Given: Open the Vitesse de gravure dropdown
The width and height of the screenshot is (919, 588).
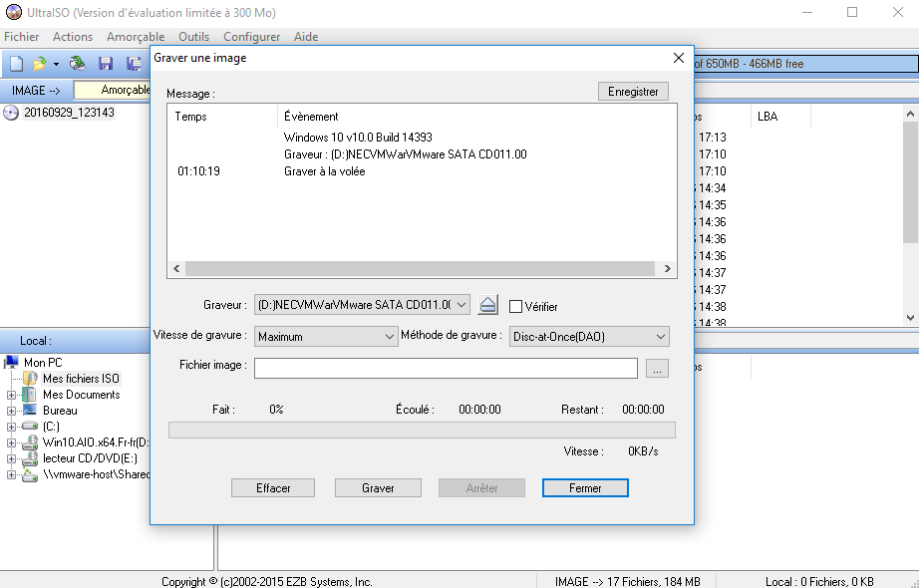Looking at the screenshot, I should pyautogui.click(x=389, y=337).
